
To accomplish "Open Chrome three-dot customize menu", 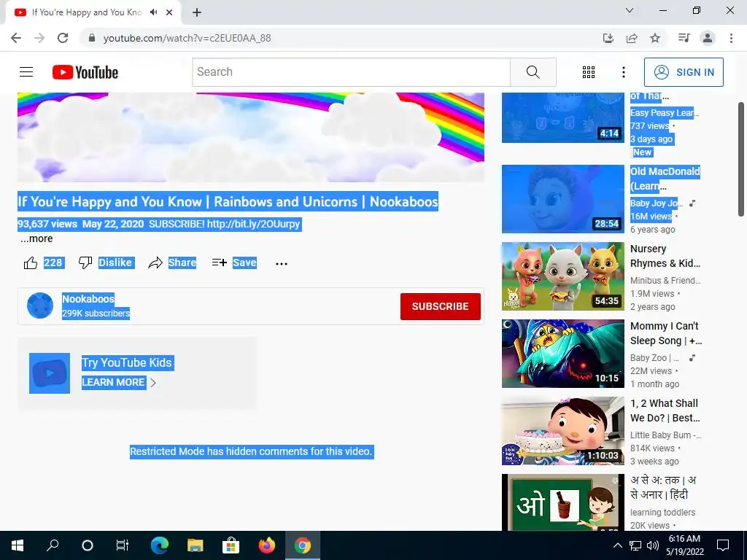I will [731, 38].
